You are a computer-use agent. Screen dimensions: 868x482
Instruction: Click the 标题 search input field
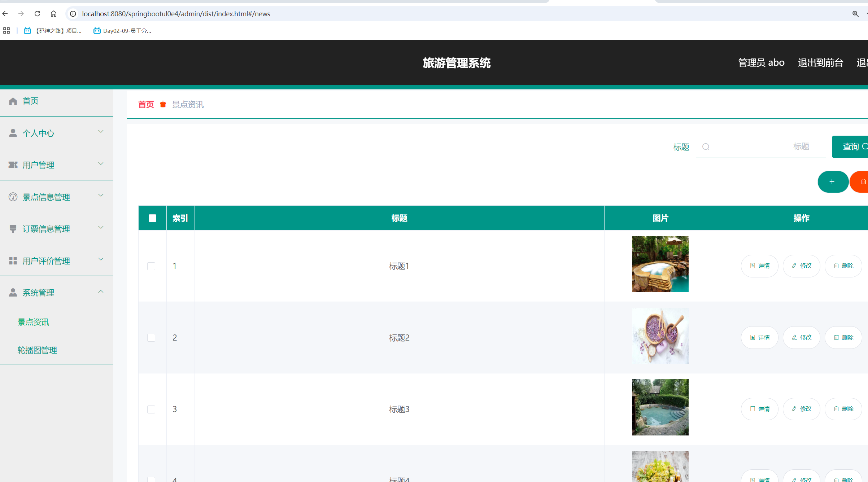[x=762, y=147]
